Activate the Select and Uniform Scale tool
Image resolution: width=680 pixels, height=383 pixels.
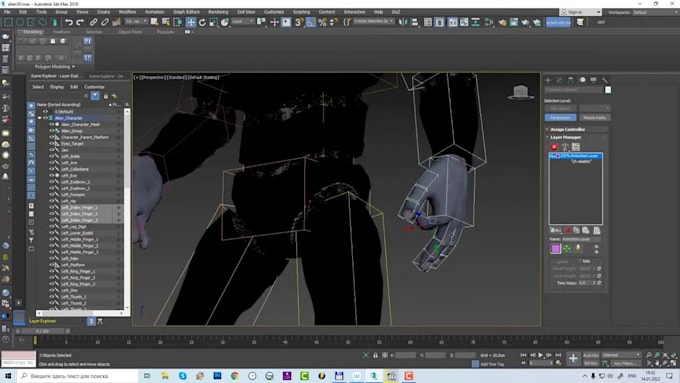pos(213,22)
